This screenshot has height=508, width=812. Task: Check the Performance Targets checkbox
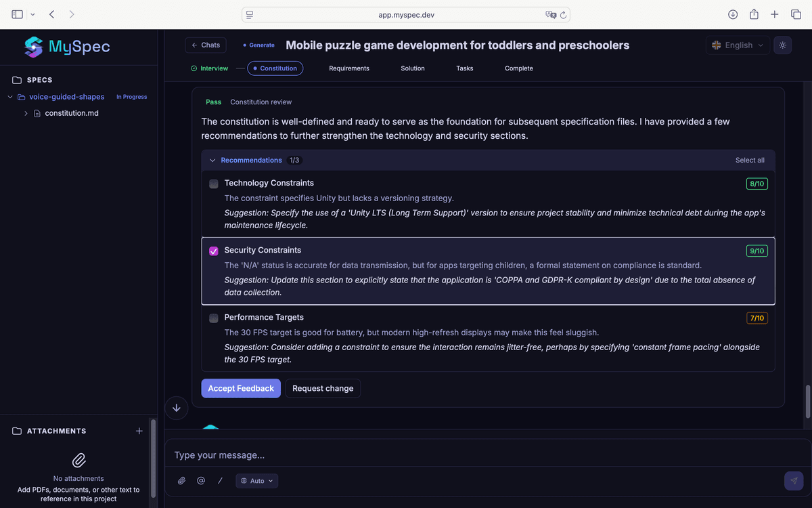[x=214, y=318]
